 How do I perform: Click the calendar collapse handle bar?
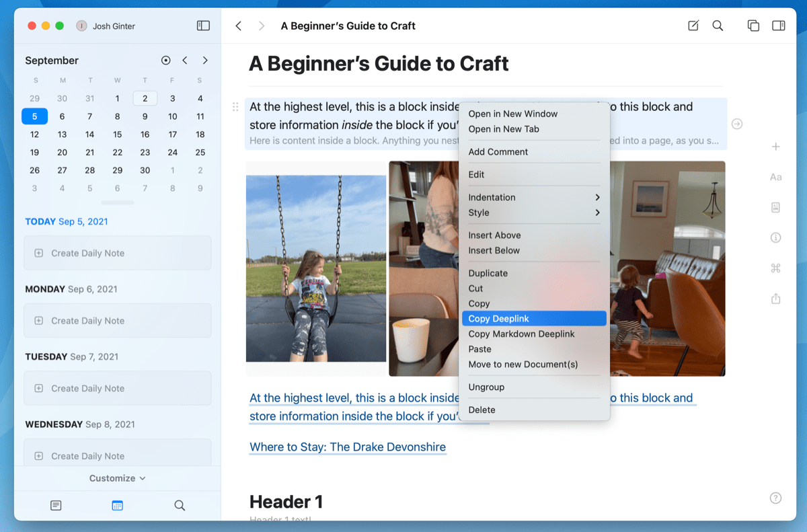pyautogui.click(x=118, y=202)
